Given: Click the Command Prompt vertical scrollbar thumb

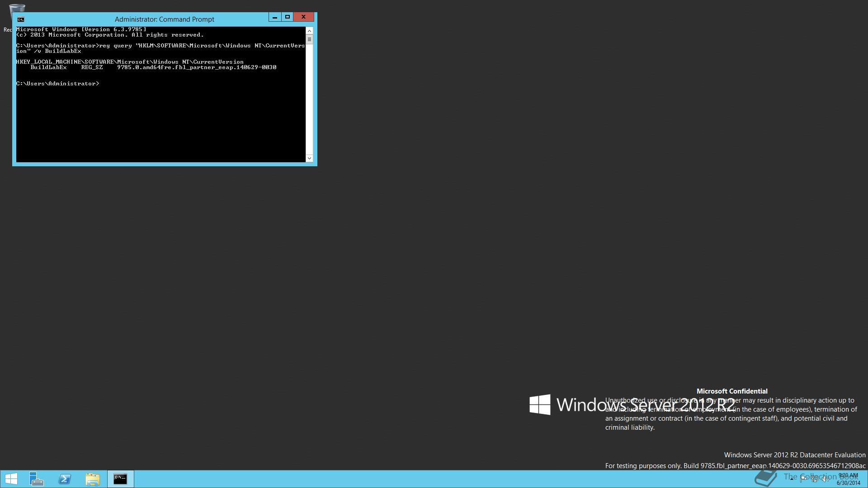Looking at the screenshot, I should (x=309, y=39).
